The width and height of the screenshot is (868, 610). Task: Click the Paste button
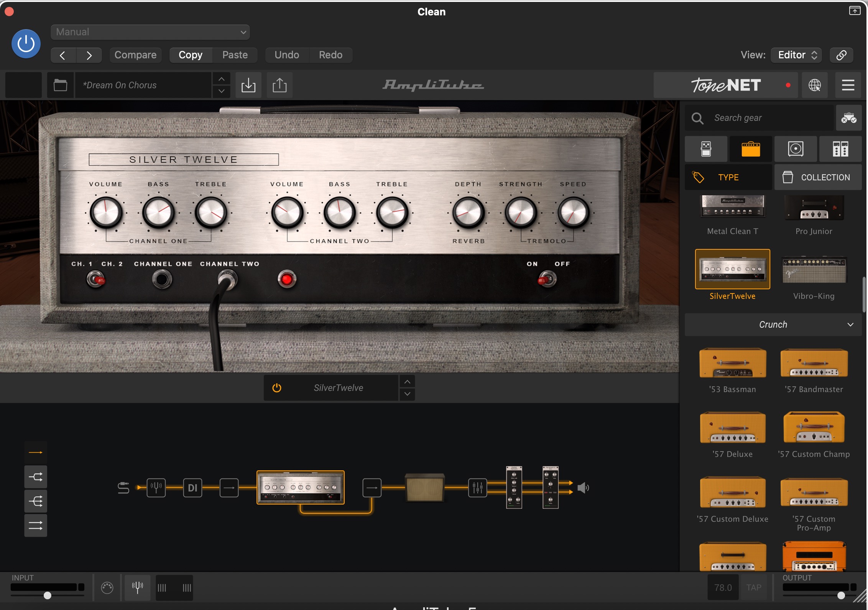coord(235,55)
